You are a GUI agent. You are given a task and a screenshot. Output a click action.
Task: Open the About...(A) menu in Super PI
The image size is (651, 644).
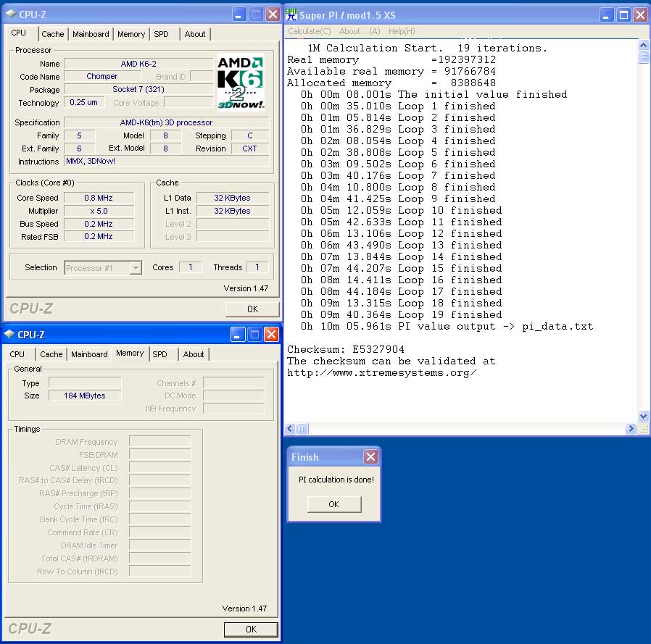[360, 31]
